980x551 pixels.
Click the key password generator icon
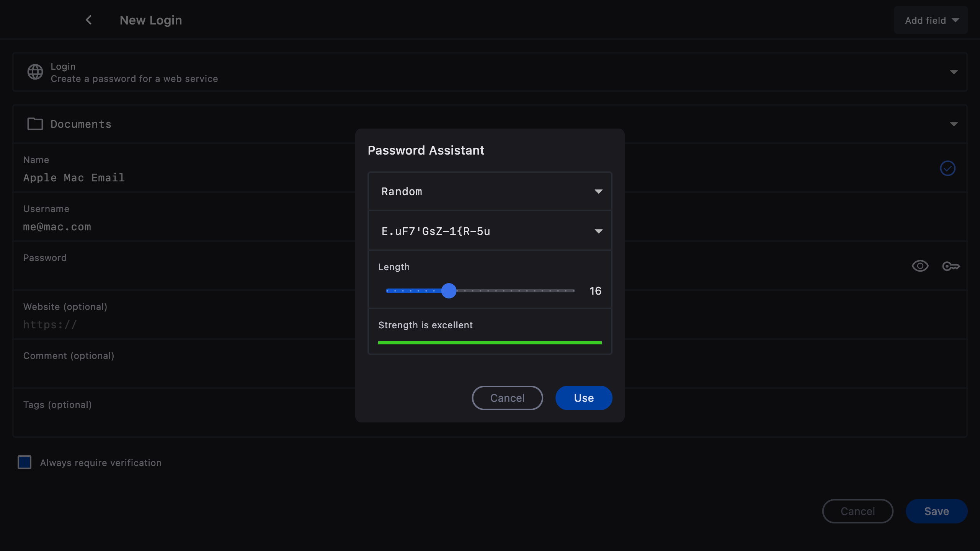pyautogui.click(x=951, y=266)
